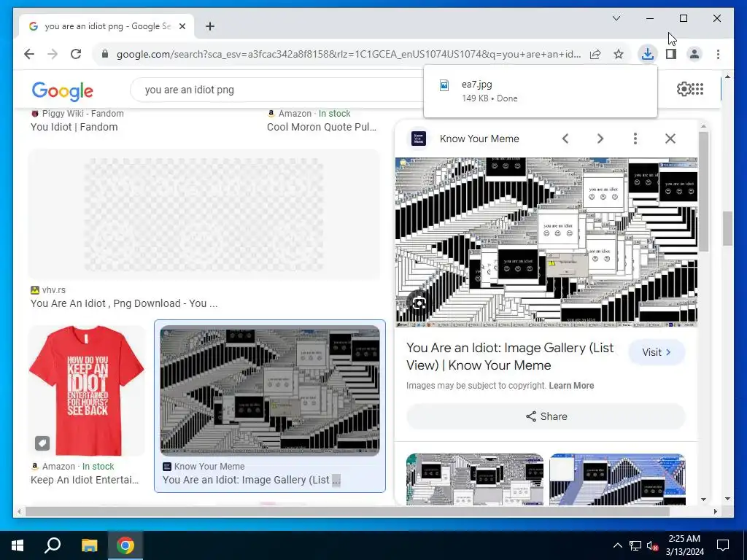Open first related image thumbnail below Share
Viewport: 747px width, 560px height.
click(x=474, y=479)
